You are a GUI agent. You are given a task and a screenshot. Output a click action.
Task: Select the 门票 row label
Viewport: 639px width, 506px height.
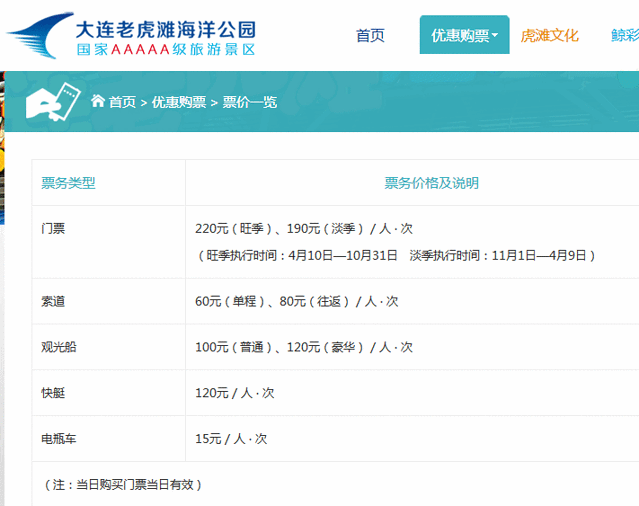tap(53, 229)
